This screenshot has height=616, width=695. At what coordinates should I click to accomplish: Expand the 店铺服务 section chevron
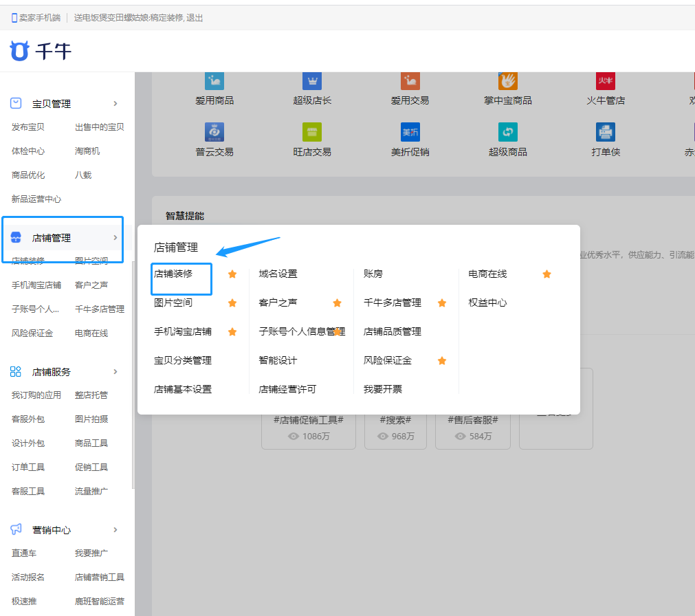pos(115,371)
